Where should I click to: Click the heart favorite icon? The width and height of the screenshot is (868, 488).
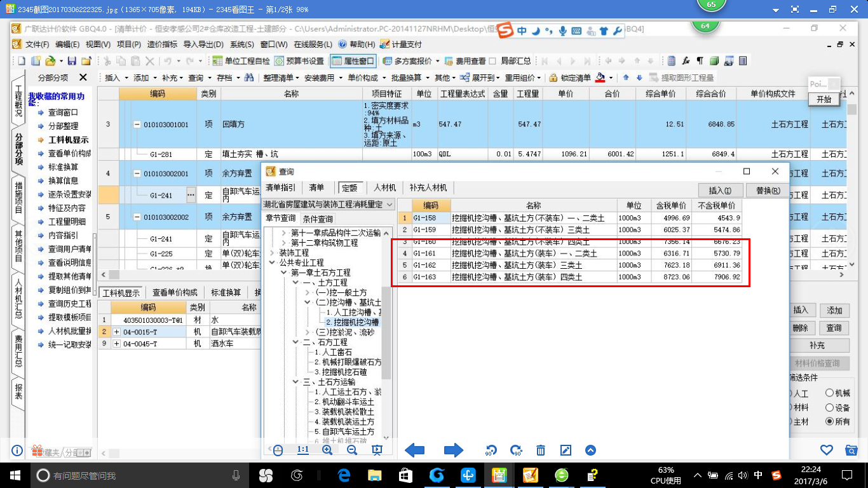point(827,450)
